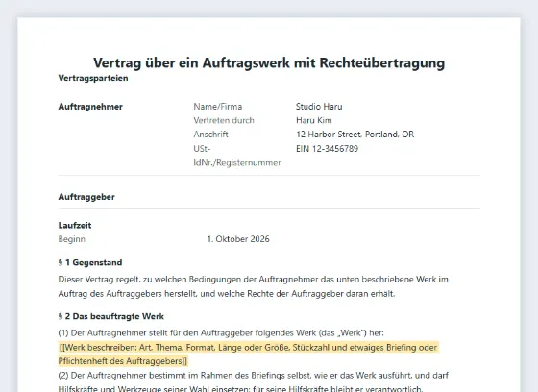Click the 'Name/Firma' field label
This screenshot has height=392, width=538.
point(217,107)
